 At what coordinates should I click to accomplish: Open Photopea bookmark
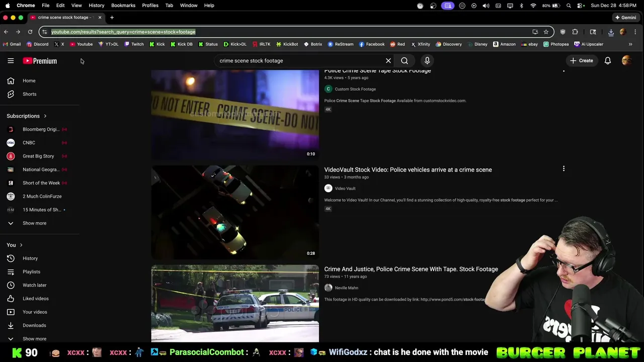click(x=556, y=44)
